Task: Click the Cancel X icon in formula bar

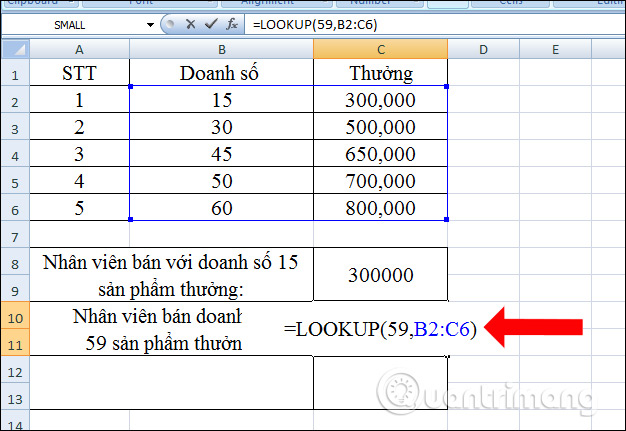Action: coord(190,25)
